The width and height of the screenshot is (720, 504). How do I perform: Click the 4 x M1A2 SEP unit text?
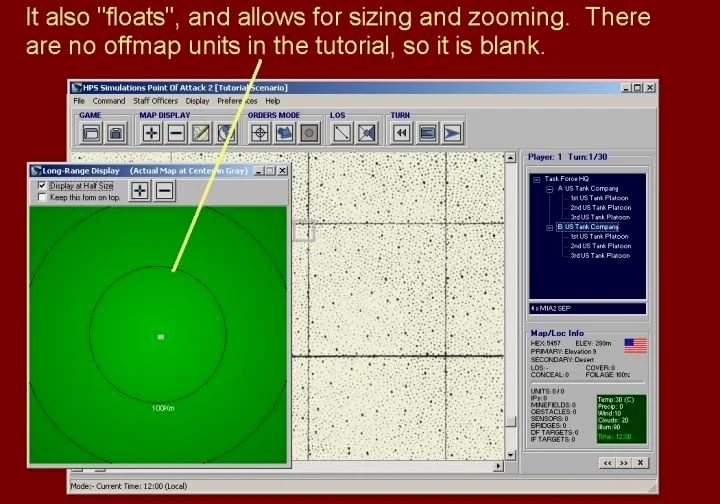click(x=551, y=308)
